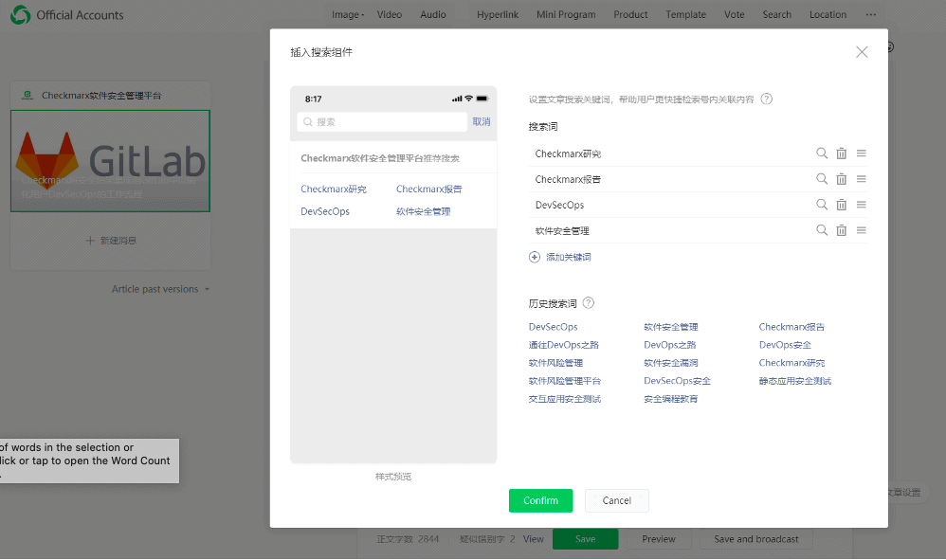Click DevSecOps in the phone preview
The height and width of the screenshot is (560, 946).
(x=325, y=211)
